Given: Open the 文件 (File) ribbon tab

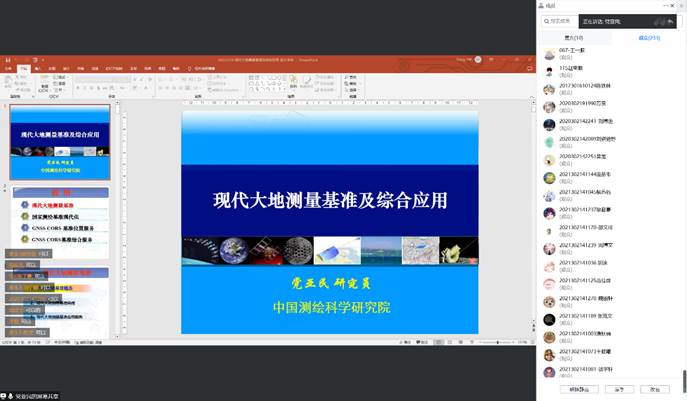Looking at the screenshot, I should click(x=8, y=68).
